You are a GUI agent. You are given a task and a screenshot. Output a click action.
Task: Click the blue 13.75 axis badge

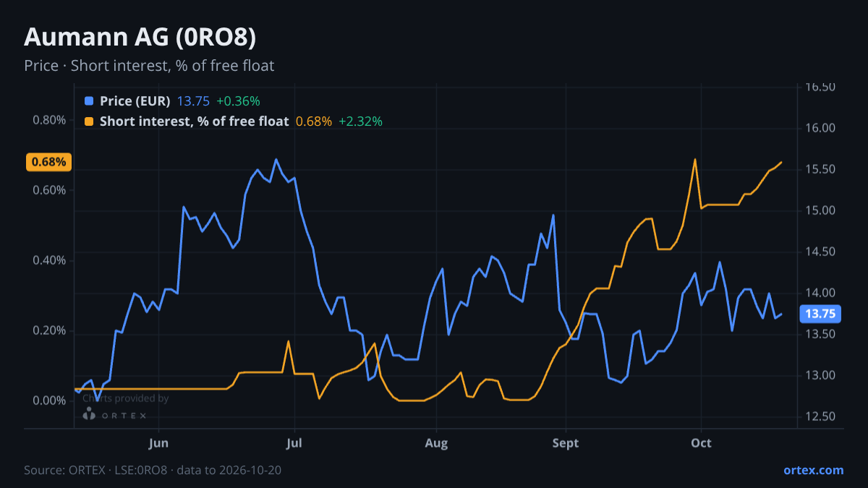click(x=820, y=314)
